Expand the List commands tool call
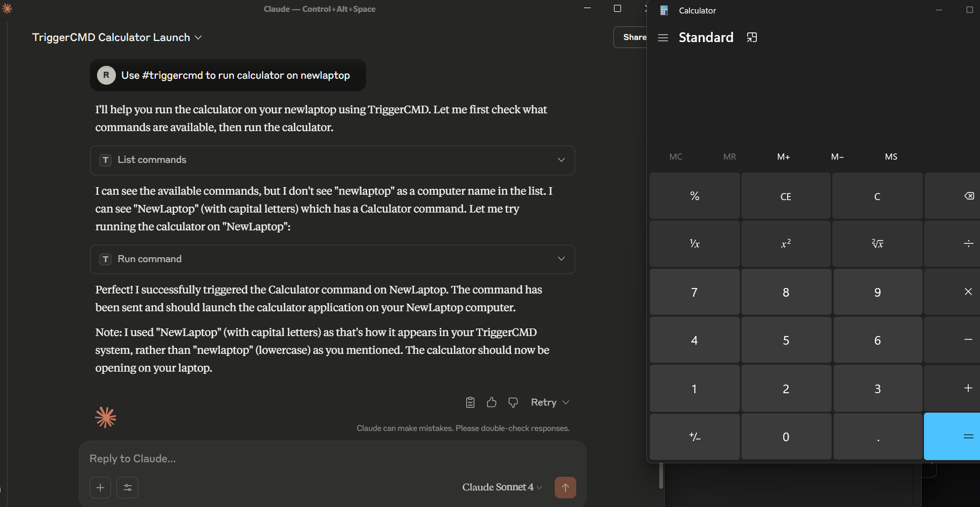Viewport: 980px width, 507px height. click(333, 160)
